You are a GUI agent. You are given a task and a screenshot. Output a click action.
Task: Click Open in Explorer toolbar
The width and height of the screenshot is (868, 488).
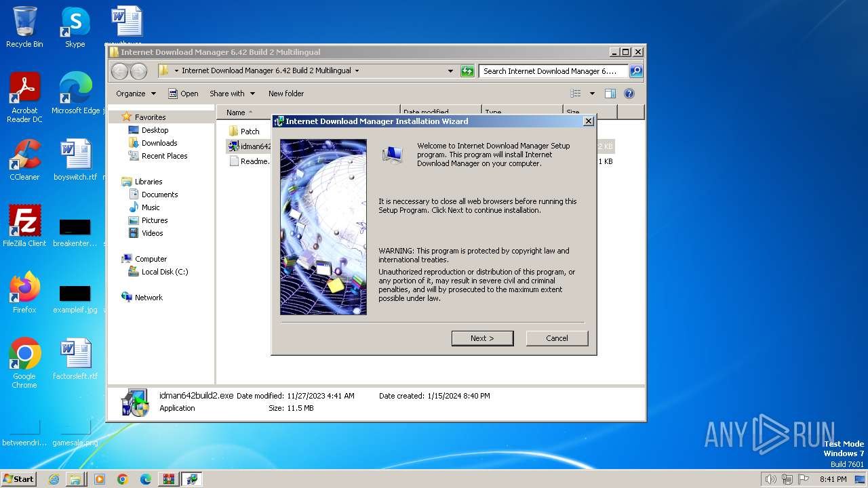pos(183,94)
